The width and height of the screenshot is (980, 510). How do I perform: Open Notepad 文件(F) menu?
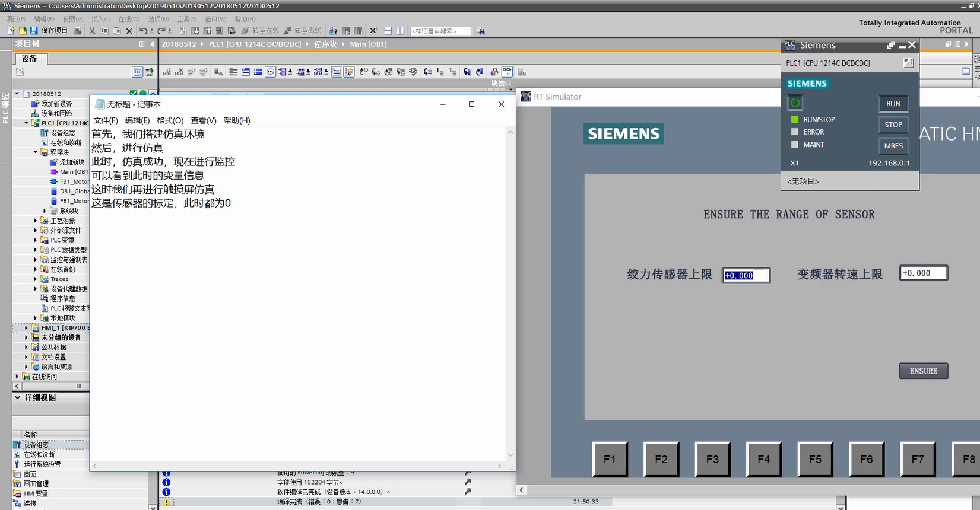tap(106, 120)
